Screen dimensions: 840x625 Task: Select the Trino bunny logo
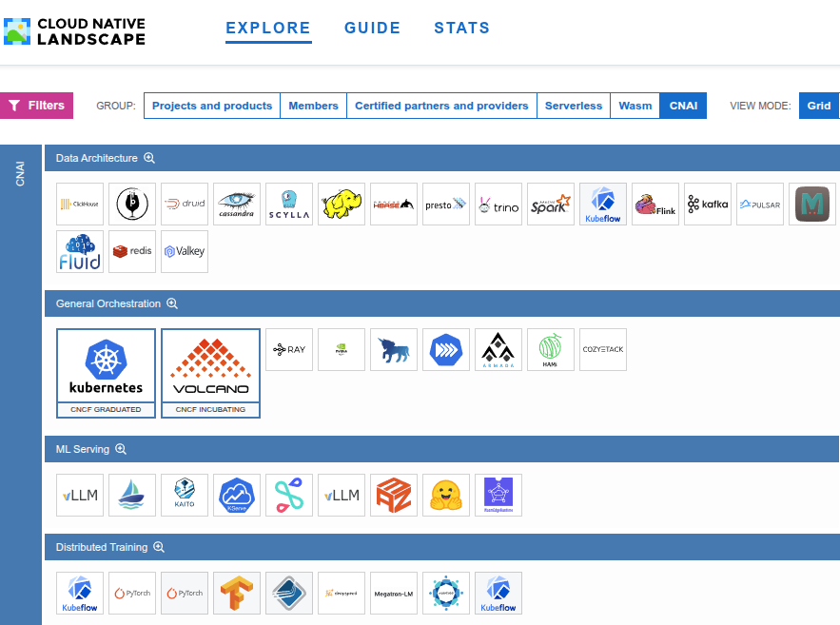pos(498,204)
